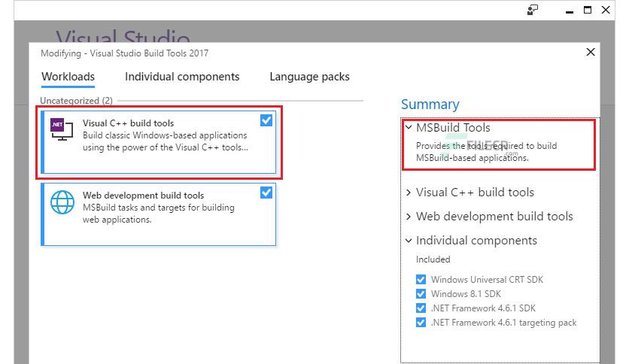Open the Language packs tab

[309, 77]
